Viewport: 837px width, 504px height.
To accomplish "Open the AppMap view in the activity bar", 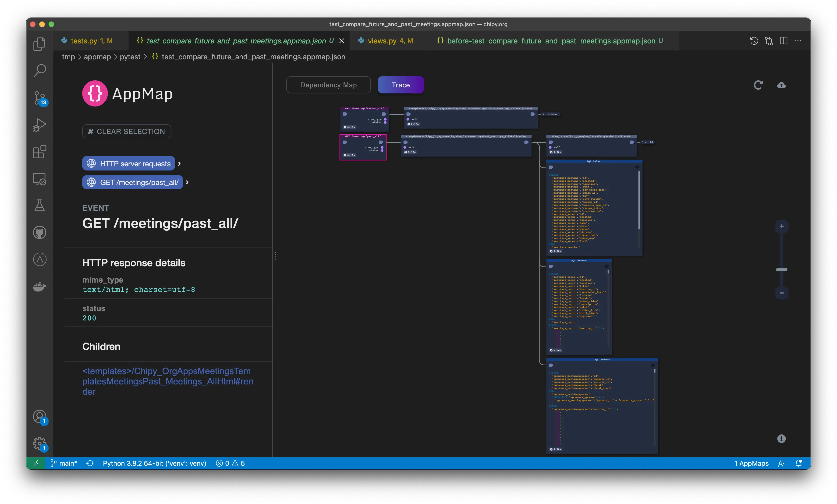I will (x=39, y=259).
